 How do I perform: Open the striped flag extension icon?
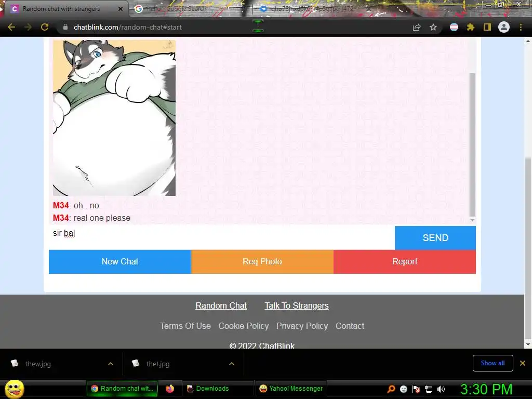454,27
